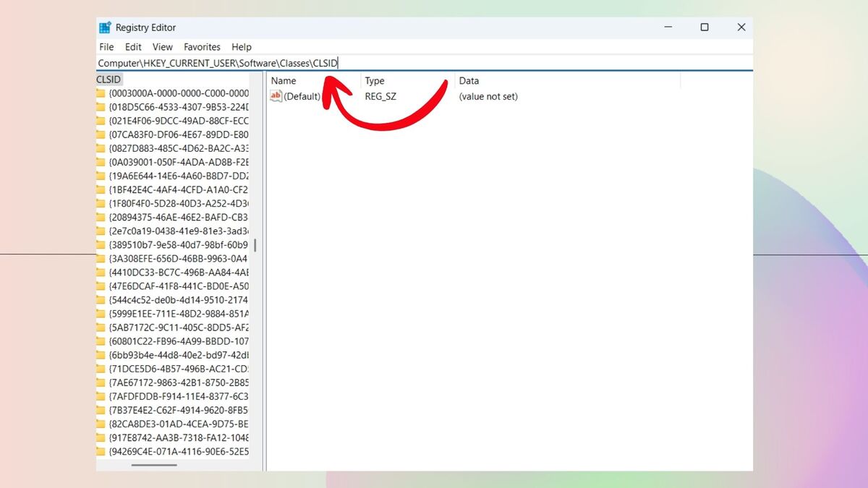This screenshot has height=488, width=868.
Task: Click folder icon of {5AB7172C-9C11-405C key
Action: point(101,327)
